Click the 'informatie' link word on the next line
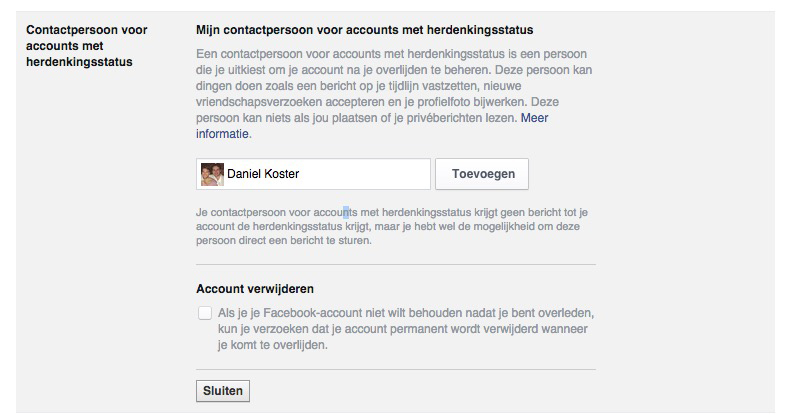The image size is (787, 415). point(222,134)
